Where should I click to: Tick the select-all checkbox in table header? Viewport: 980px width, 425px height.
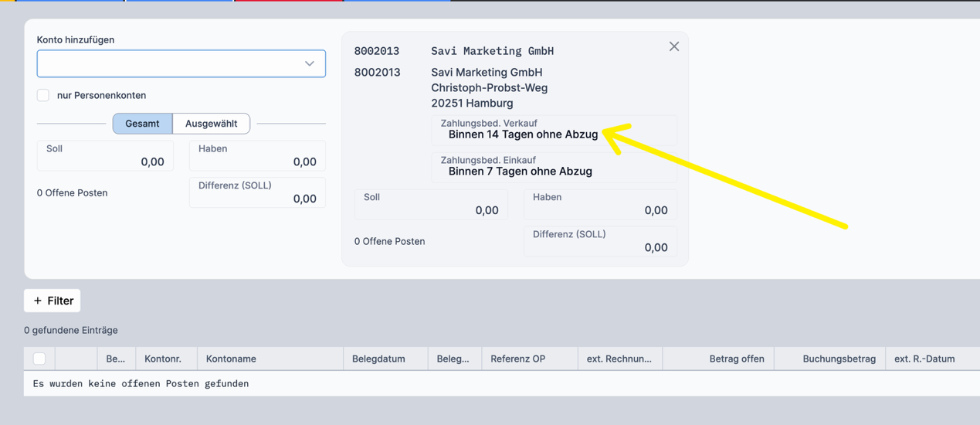click(x=39, y=359)
